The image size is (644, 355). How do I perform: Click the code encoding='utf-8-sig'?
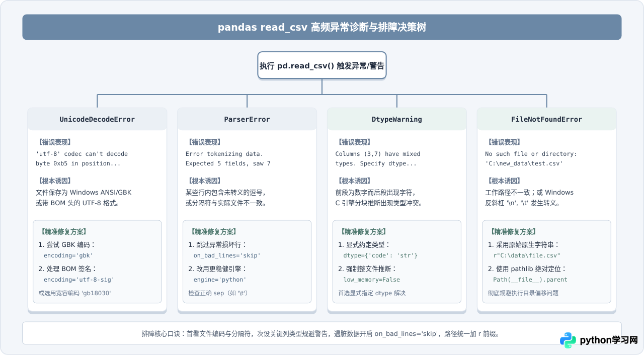coord(79,280)
